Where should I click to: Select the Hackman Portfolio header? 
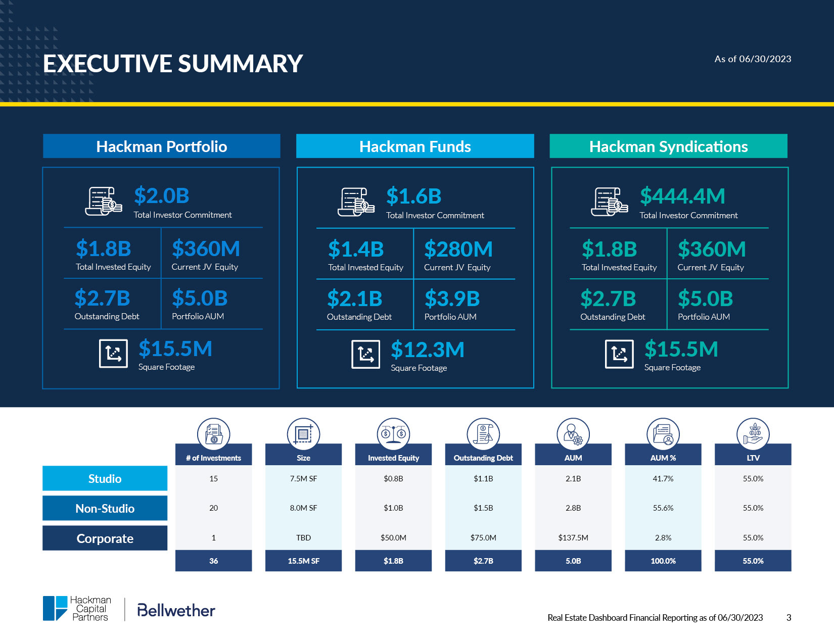pyautogui.click(x=162, y=146)
